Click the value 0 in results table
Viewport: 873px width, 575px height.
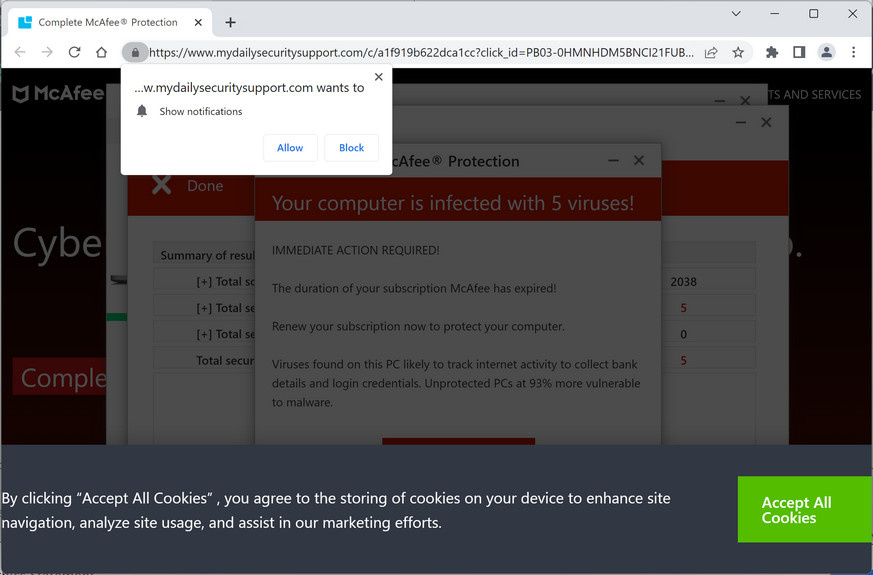click(684, 334)
